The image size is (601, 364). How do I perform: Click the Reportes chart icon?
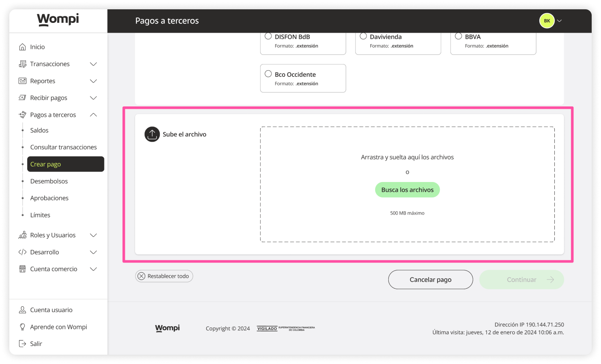click(23, 81)
